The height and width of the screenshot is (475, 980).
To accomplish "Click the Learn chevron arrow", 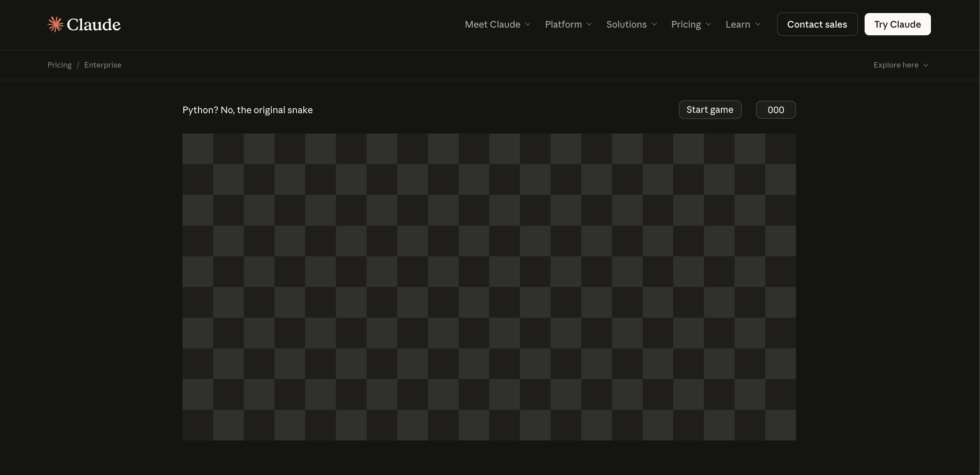I will click(x=758, y=24).
